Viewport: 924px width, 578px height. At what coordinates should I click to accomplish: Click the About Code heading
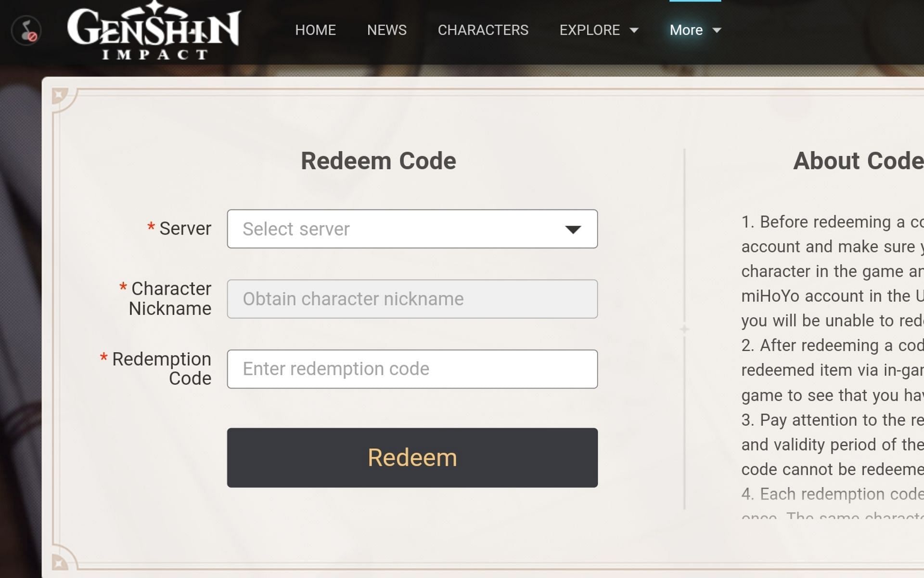(858, 161)
